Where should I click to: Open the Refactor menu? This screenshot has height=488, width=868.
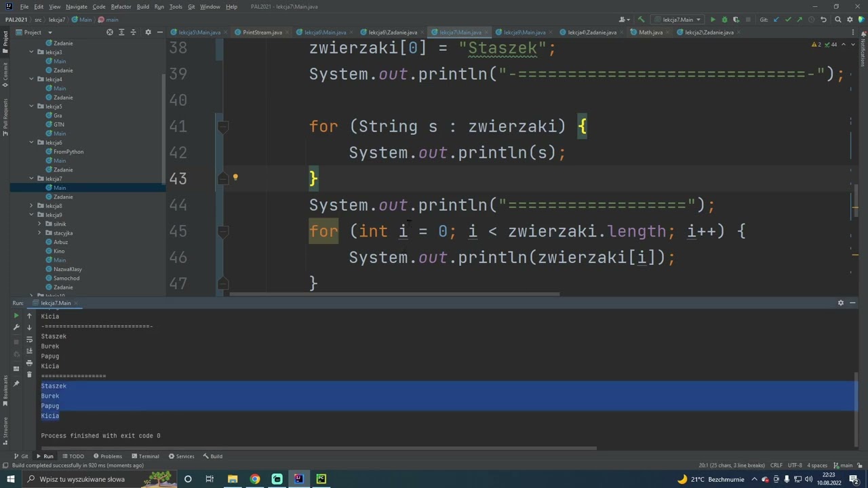(121, 7)
